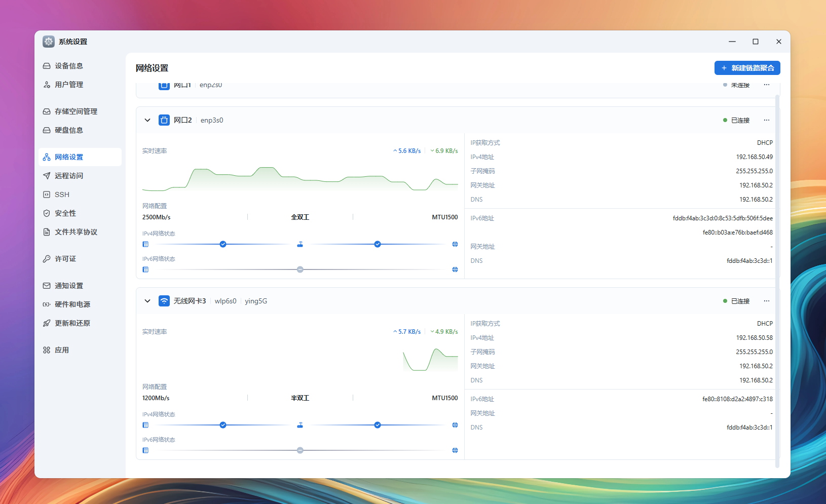Open the more options menu for 网口2
The height and width of the screenshot is (504, 826).
tap(766, 120)
